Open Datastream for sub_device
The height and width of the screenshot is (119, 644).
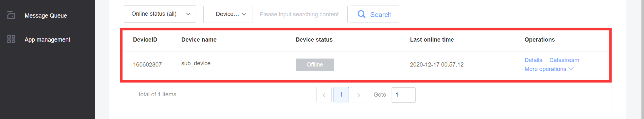(x=564, y=60)
